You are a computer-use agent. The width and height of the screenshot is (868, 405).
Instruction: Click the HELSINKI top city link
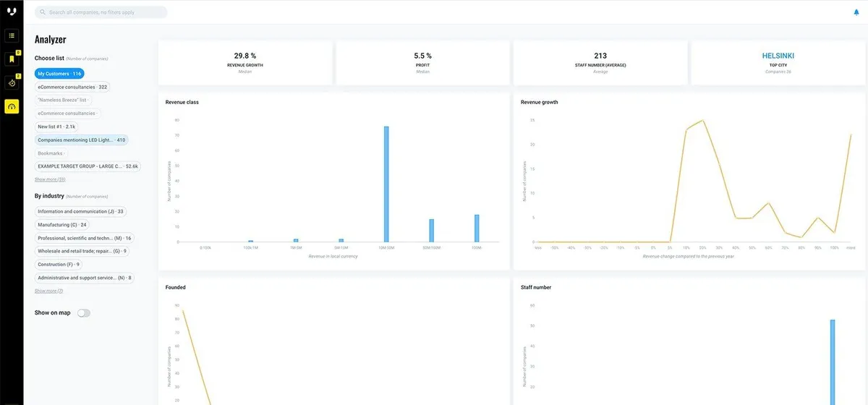[x=778, y=56]
